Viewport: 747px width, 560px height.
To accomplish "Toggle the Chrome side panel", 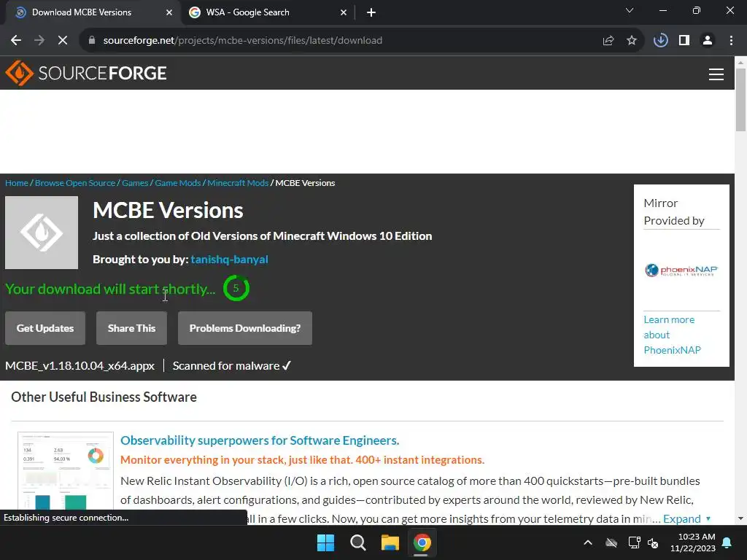I will coord(684,41).
